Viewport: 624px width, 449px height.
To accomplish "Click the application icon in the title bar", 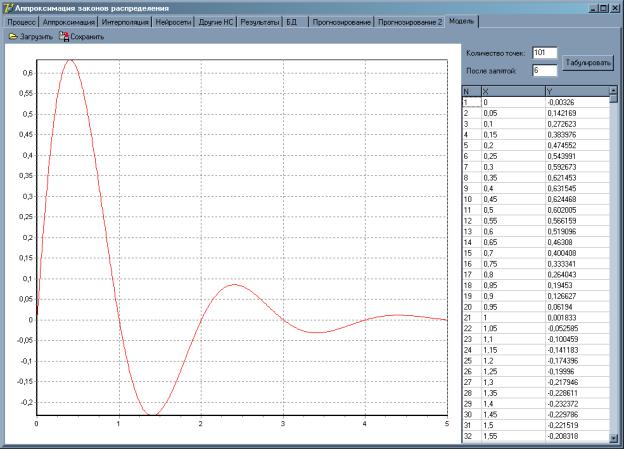I will click(x=8, y=8).
